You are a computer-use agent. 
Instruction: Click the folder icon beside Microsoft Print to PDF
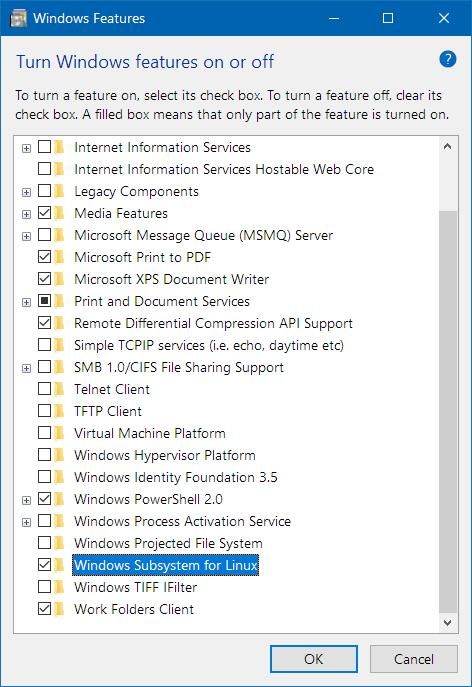pyautogui.click(x=59, y=257)
